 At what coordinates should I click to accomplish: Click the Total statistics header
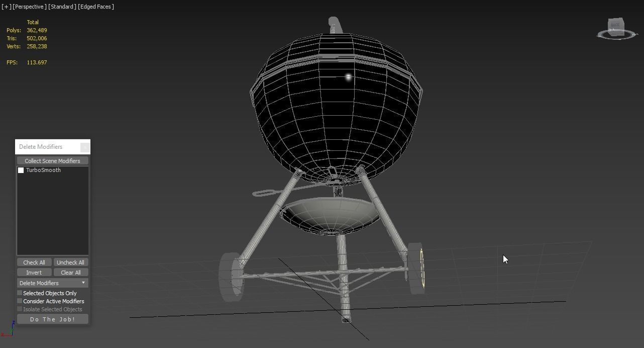coord(33,22)
